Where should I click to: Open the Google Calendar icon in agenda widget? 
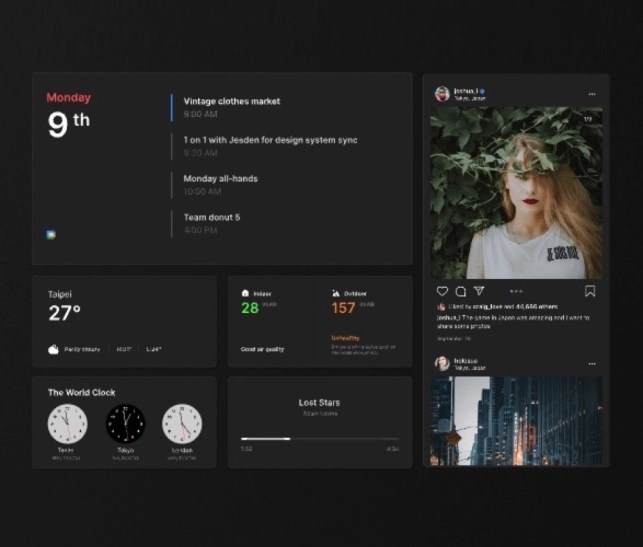(x=51, y=235)
